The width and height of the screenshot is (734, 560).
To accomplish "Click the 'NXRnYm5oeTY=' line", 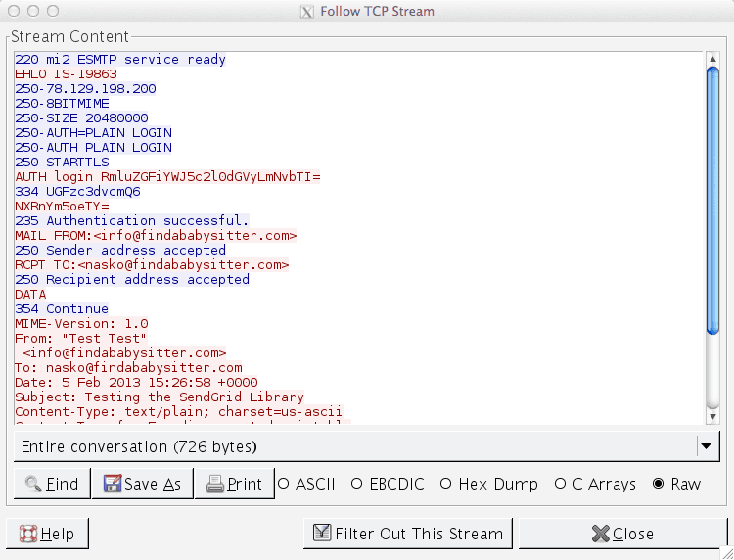I will coord(62,206).
